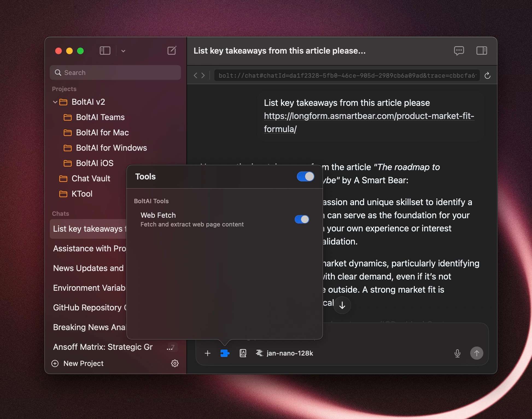Click the Search field
This screenshot has height=419, width=532.
pos(115,72)
